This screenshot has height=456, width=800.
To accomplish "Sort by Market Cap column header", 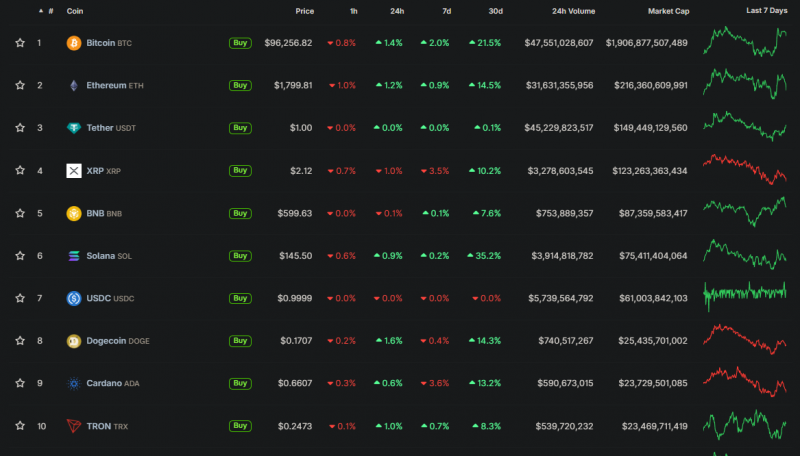I will click(x=668, y=11).
